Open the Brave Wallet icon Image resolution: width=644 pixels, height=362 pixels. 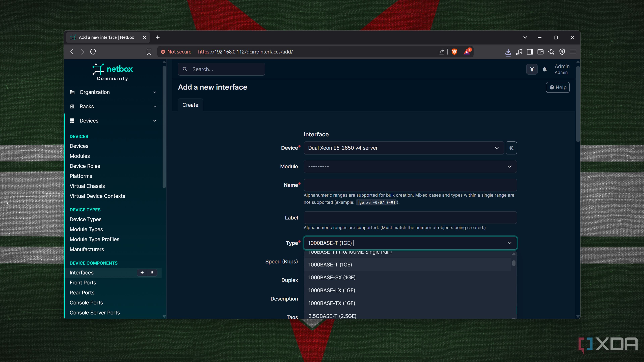[540, 52]
